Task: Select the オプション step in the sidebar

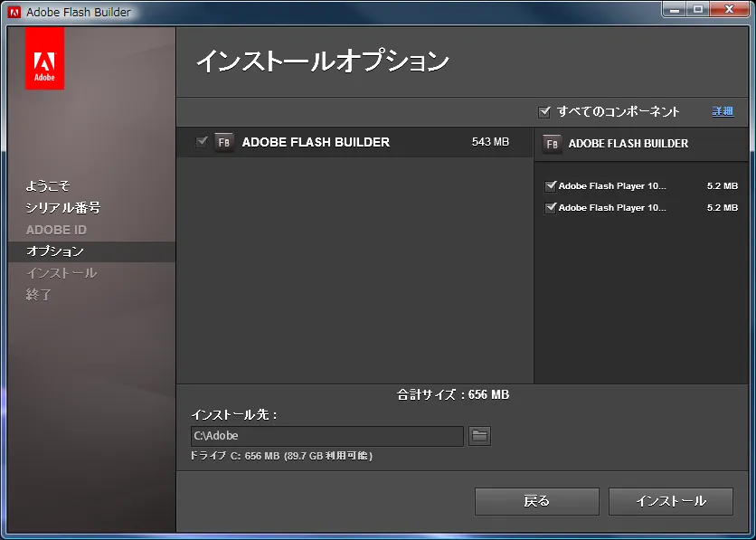Action: tap(91, 251)
